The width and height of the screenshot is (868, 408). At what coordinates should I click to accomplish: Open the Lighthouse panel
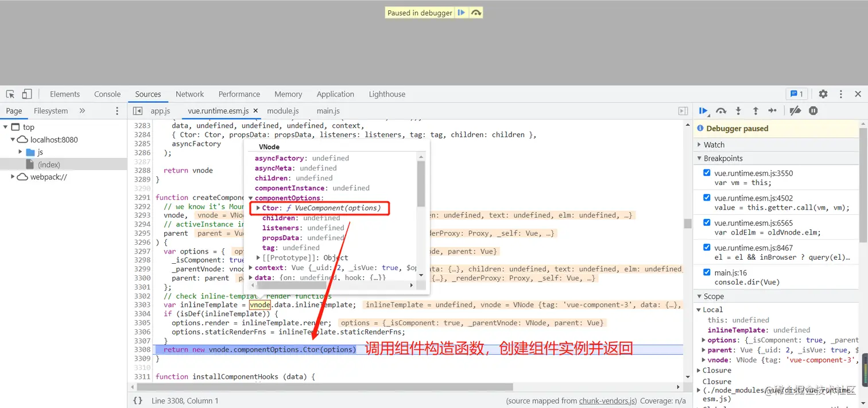(387, 94)
